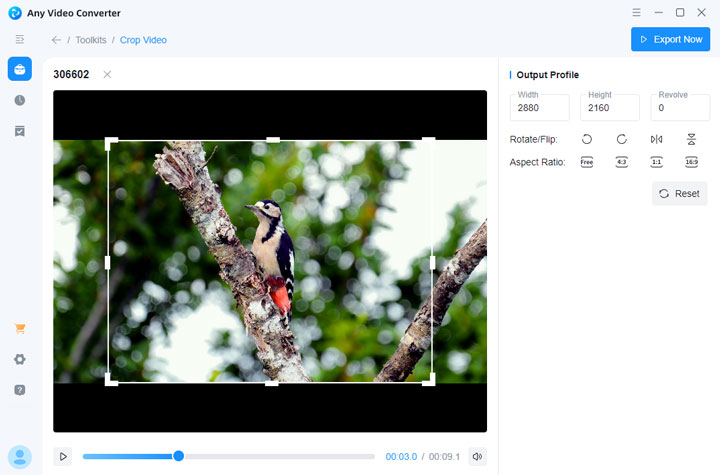Click the Width input field

[540, 108]
